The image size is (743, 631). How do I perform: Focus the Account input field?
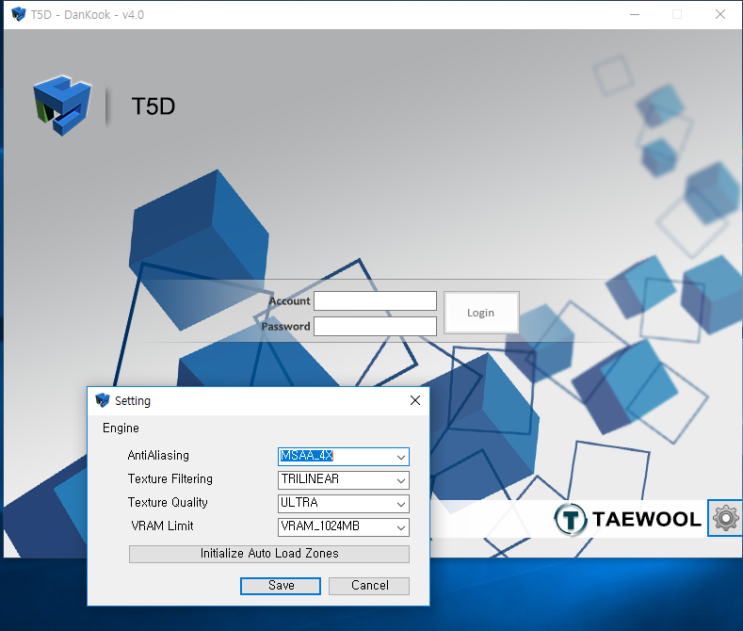(375, 301)
